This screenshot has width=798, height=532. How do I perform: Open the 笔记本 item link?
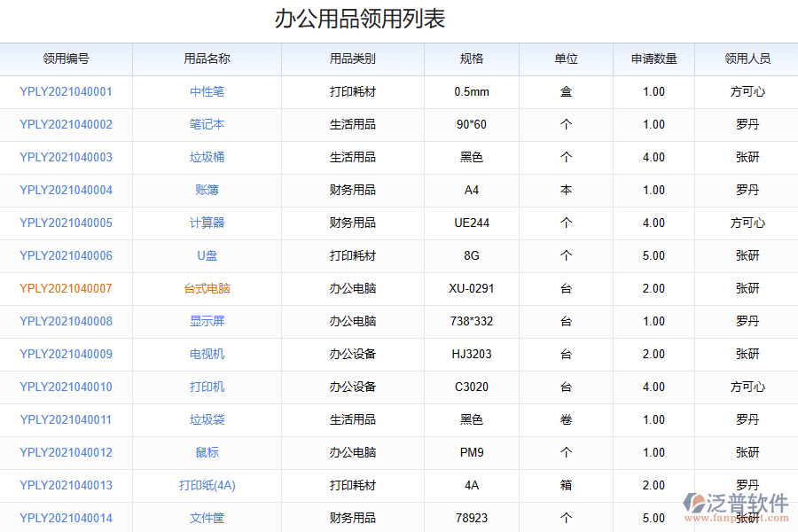point(207,125)
